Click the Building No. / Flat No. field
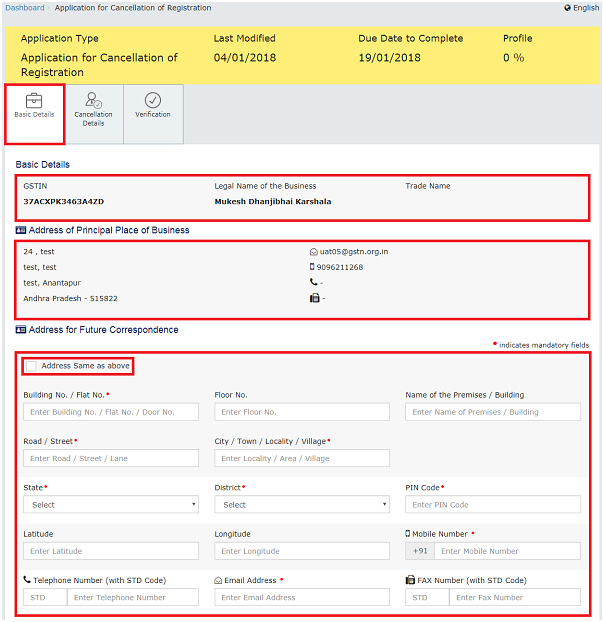Viewport: 604px width, 622px height. (111, 412)
